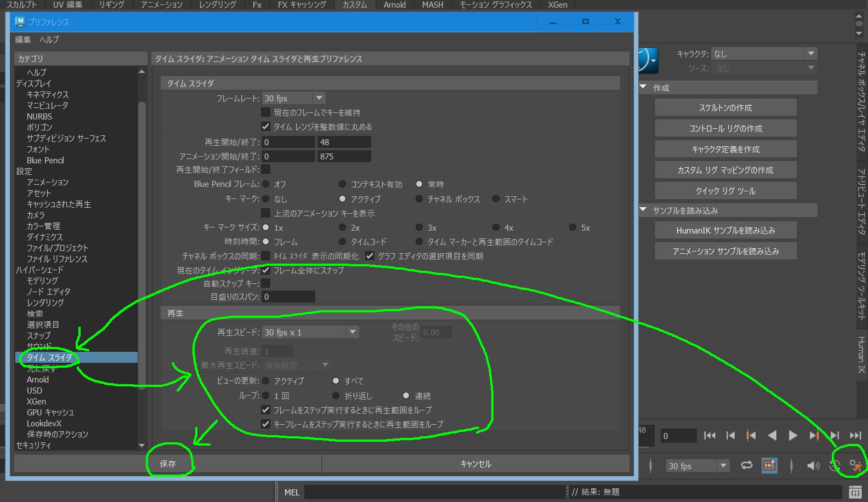
Task: Play animation backwards
Action: (x=772, y=436)
